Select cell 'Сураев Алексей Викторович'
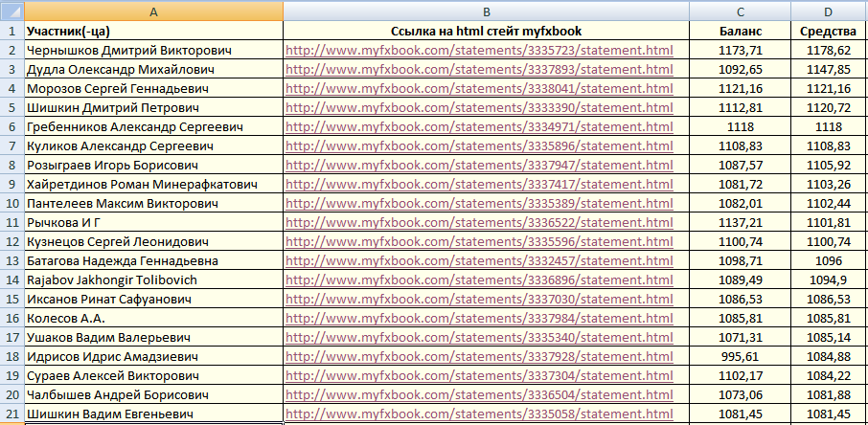 point(154,375)
